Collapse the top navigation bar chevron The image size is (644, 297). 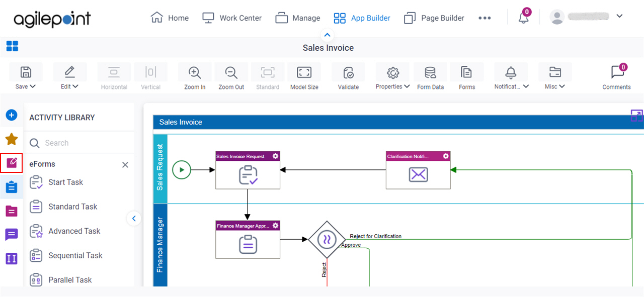click(328, 35)
